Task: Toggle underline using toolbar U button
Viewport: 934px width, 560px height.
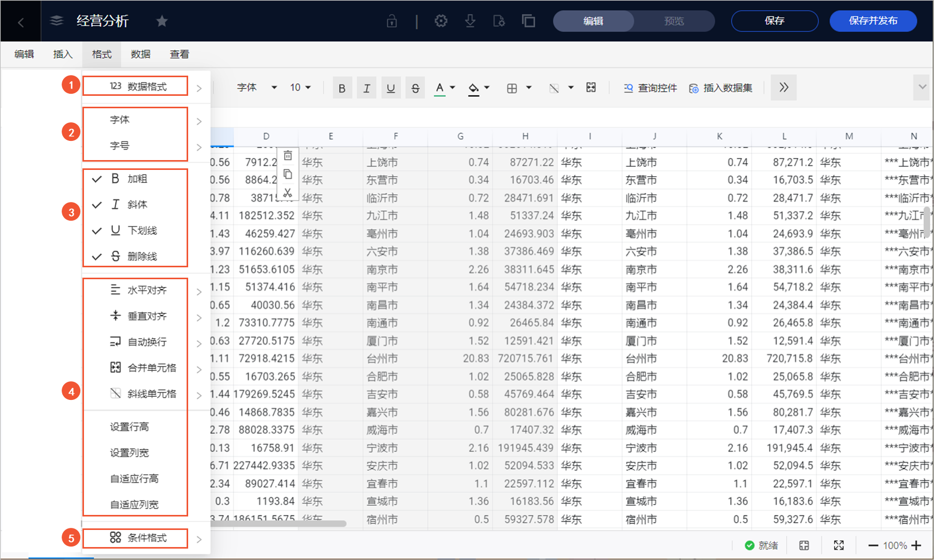Action: [x=391, y=88]
